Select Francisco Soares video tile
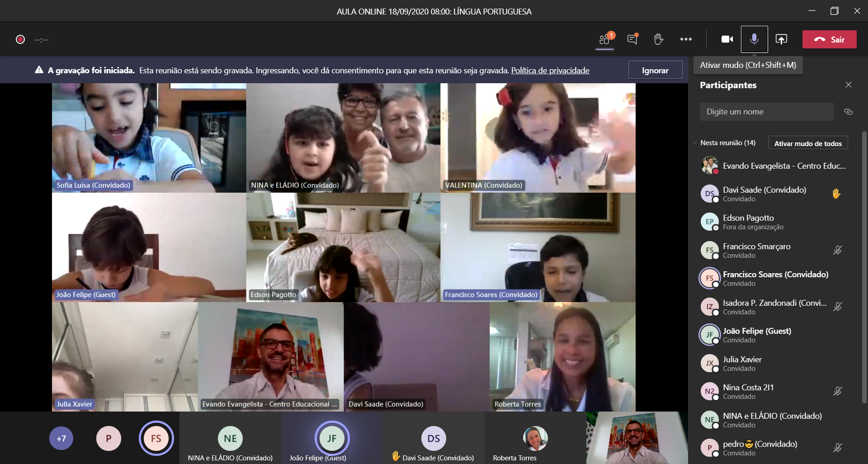This screenshot has width=868, height=464. [x=538, y=247]
